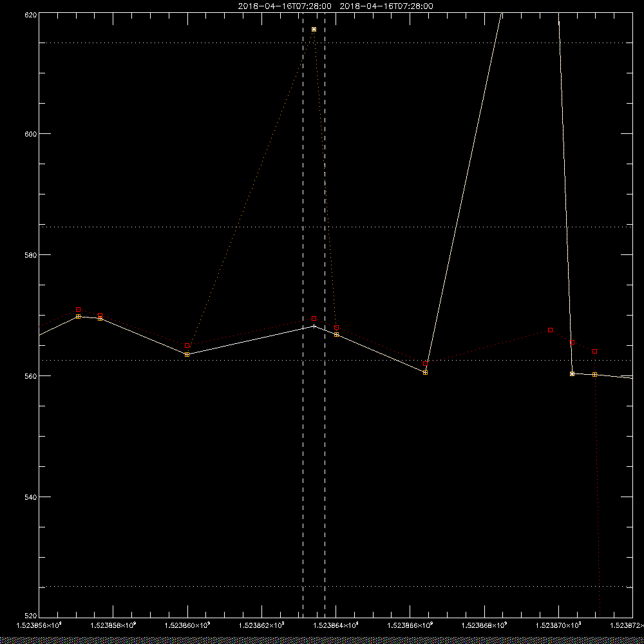This screenshot has height=644, width=644.
Task: Click the orange peak data marker near 617
Action: tap(314, 29)
